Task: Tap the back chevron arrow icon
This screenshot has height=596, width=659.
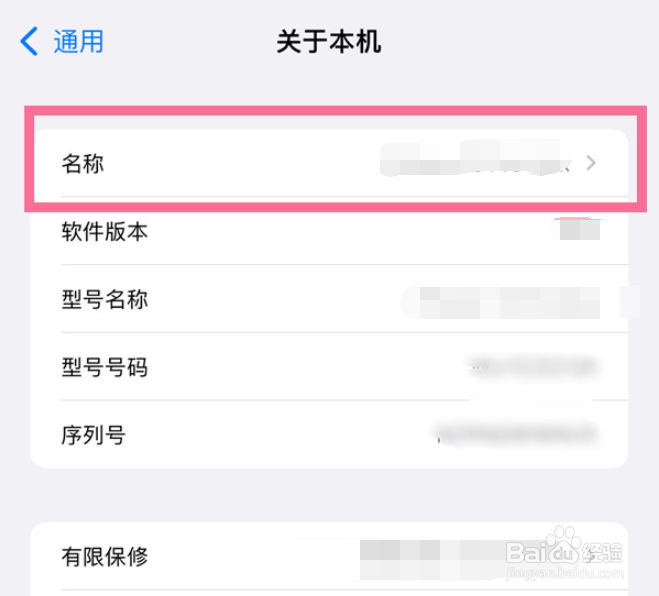Action: 29,41
